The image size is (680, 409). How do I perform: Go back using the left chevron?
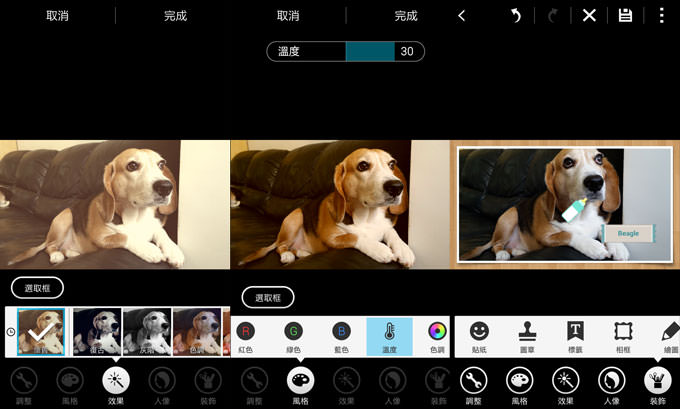[461, 16]
